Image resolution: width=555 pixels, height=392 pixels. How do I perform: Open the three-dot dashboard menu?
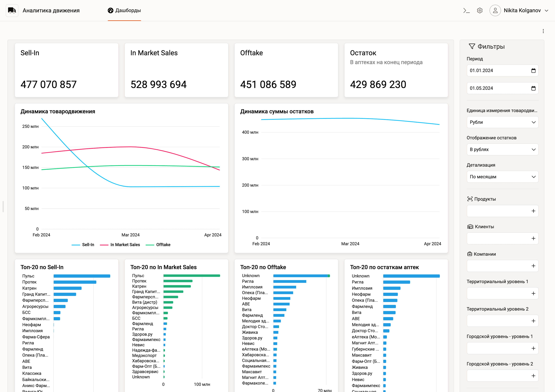(543, 31)
